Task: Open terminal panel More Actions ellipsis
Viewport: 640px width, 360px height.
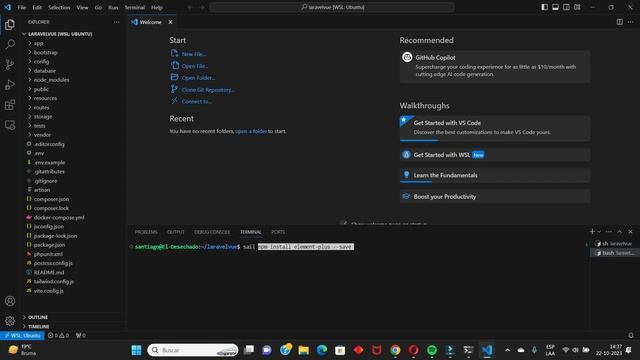Action: 609,231
